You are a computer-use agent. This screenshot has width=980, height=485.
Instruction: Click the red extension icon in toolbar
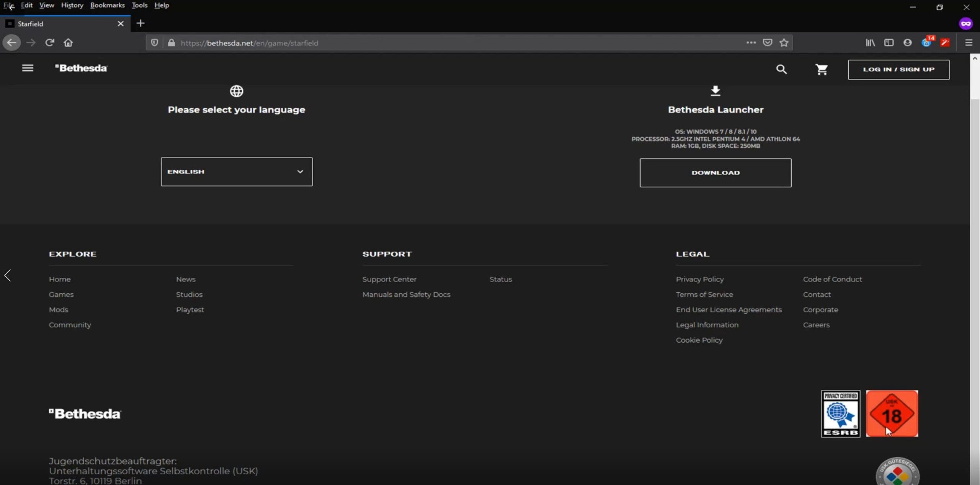[x=945, y=42]
